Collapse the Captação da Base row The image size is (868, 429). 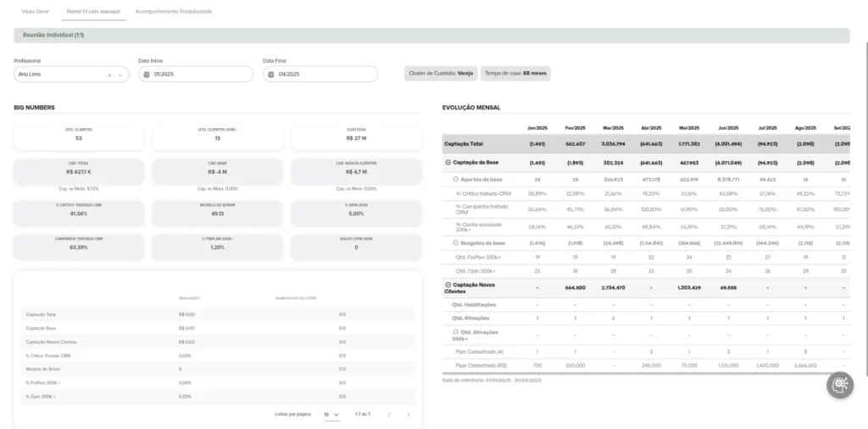pyautogui.click(x=448, y=162)
